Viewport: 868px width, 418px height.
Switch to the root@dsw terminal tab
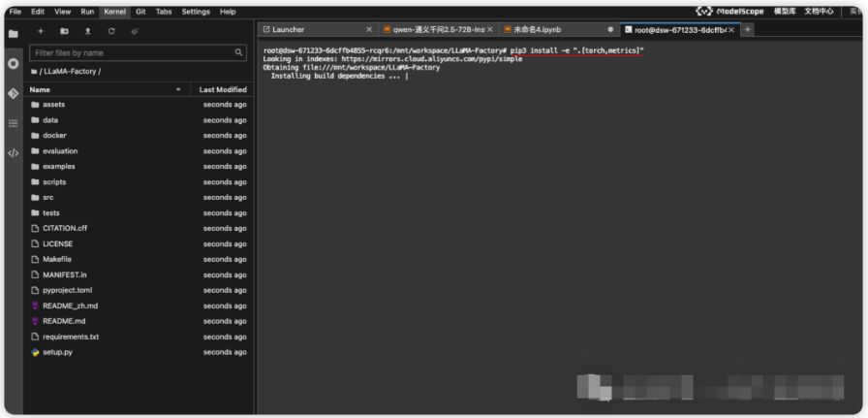point(680,29)
